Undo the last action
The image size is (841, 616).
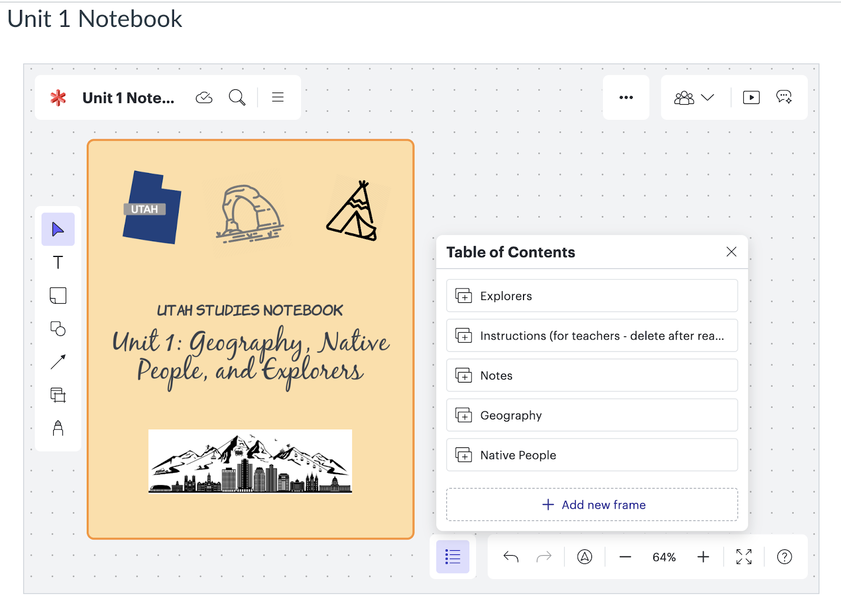click(511, 557)
